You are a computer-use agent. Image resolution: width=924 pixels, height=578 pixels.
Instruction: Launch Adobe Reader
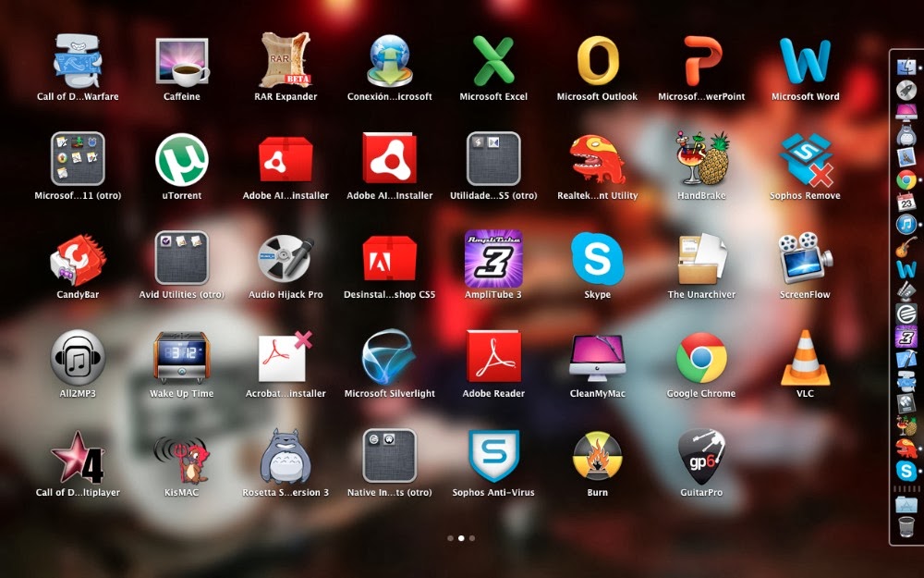[x=493, y=358]
